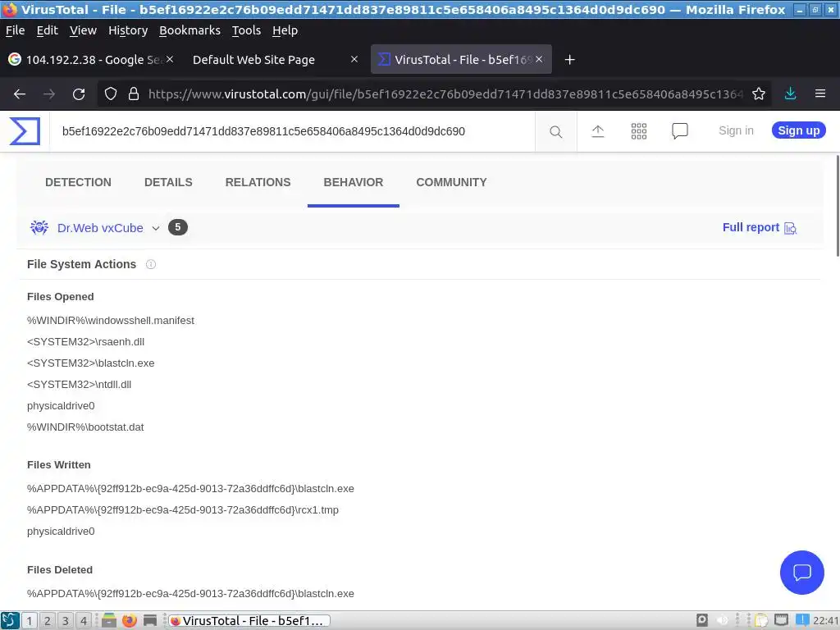Screen dimensions: 840x630
Task: Open the Tools menu
Action: 246,30
